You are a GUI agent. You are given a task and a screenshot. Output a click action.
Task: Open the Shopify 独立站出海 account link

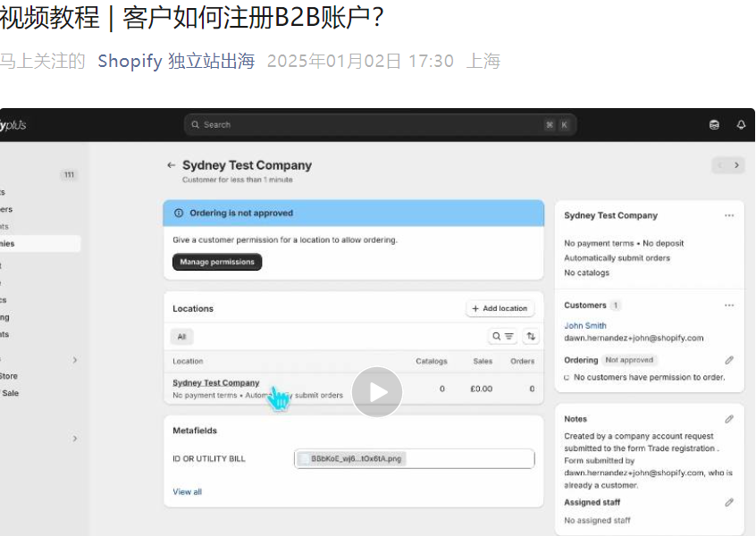(176, 62)
